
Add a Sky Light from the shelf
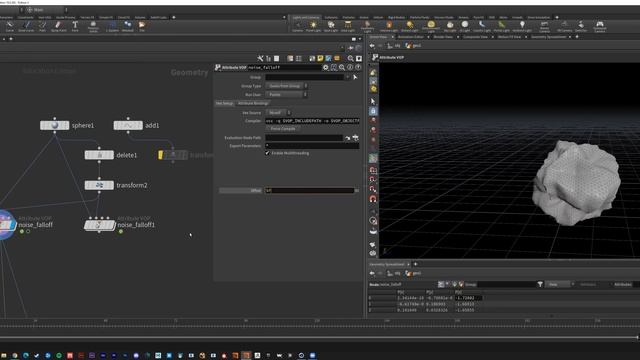point(450,27)
